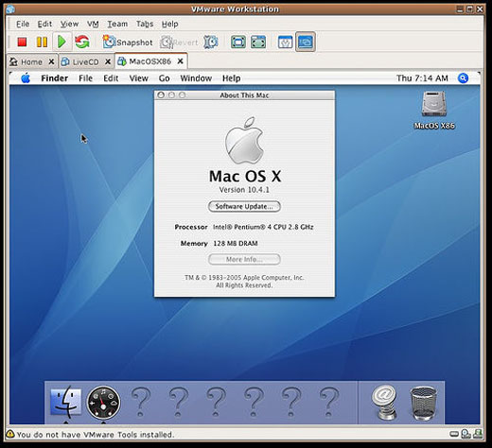This screenshot has width=492, height=448.
Task: Open the Trash in the Dock
Action: coord(423,403)
